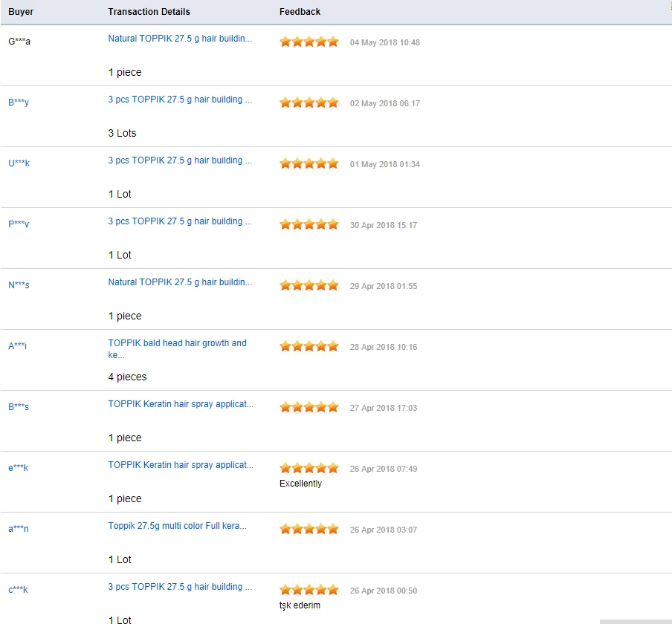
Task: Click date 27 Apr 2018 17:03
Action: pos(383,408)
